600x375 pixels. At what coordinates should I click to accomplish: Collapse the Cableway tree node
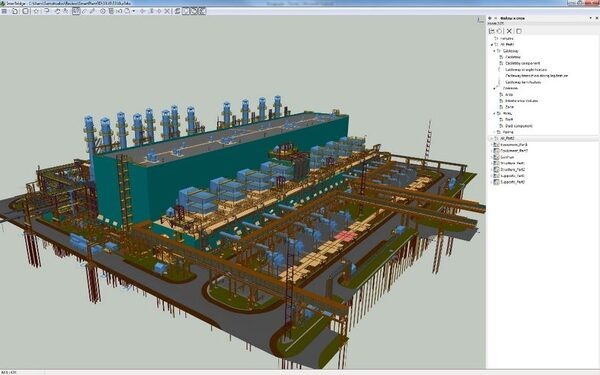(494, 51)
